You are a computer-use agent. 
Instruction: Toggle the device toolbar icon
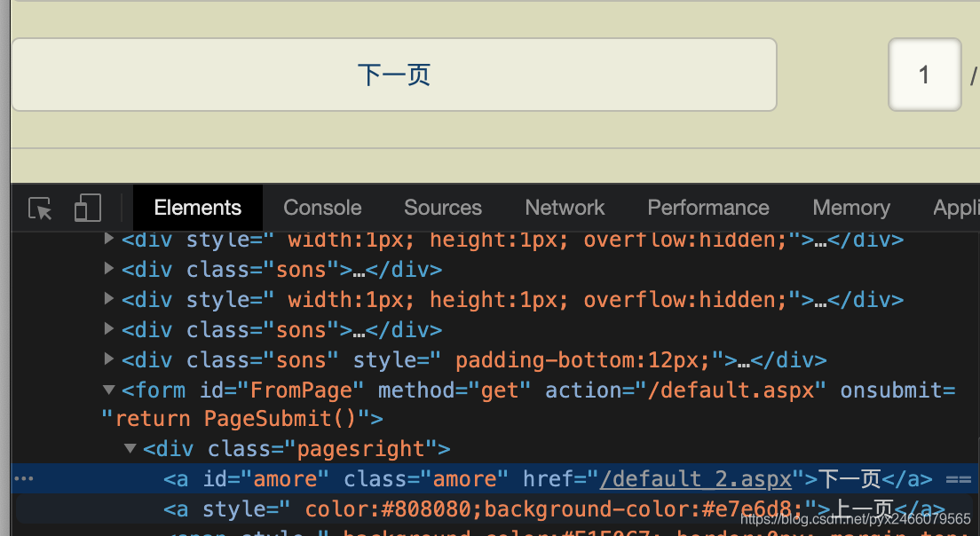(88, 208)
